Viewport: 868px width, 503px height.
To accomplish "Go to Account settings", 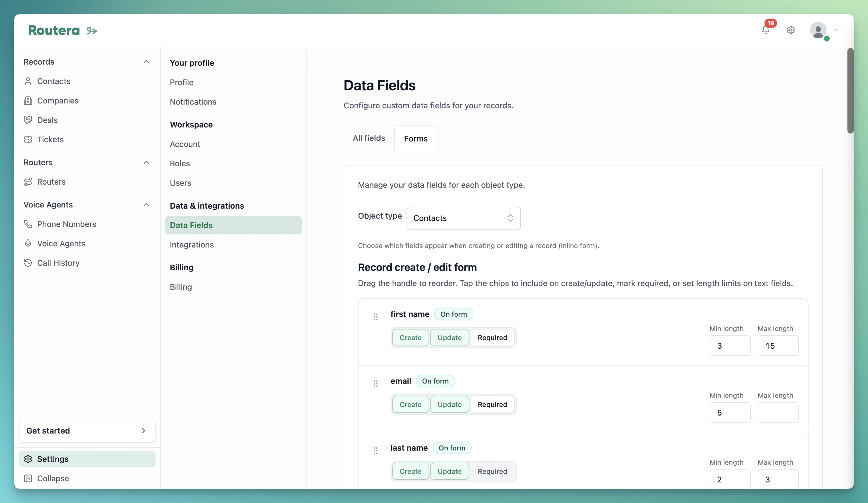I will [185, 144].
